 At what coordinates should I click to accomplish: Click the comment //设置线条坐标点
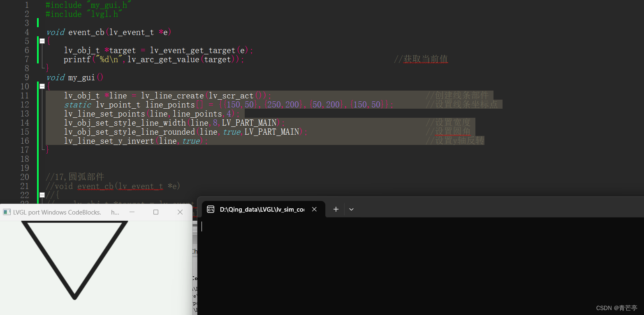pos(461,105)
